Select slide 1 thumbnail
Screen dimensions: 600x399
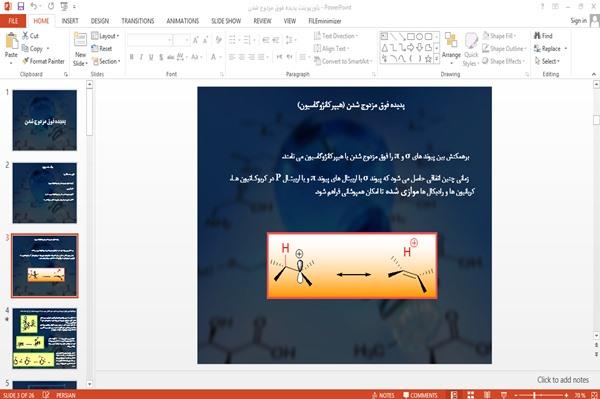point(45,120)
